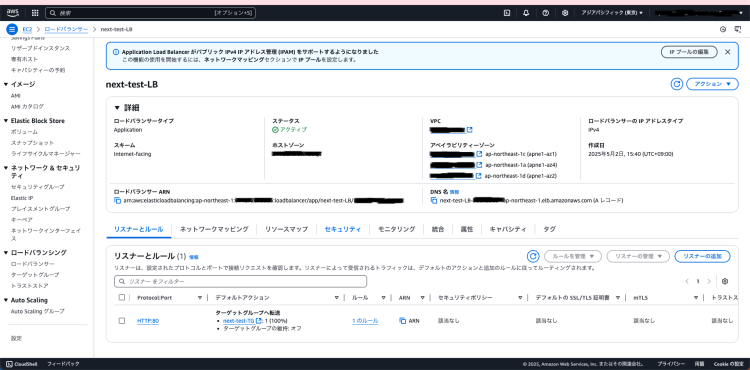
Task: Open the services grid menu icon
Action: pyautogui.click(x=35, y=13)
